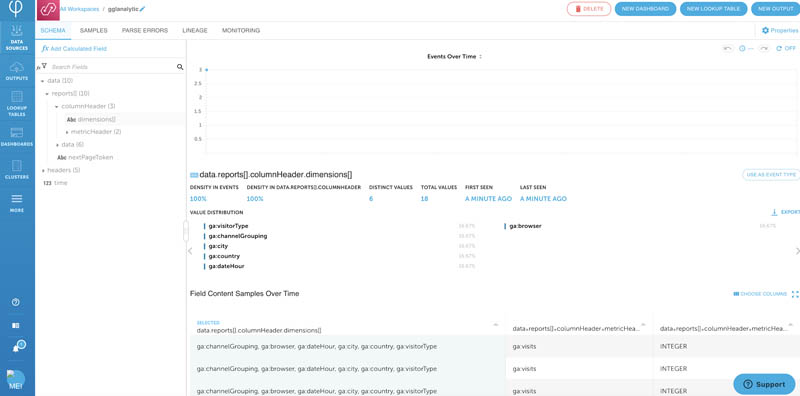Select the time field in tree
Image resolution: width=800 pixels, height=396 pixels.
55,183
